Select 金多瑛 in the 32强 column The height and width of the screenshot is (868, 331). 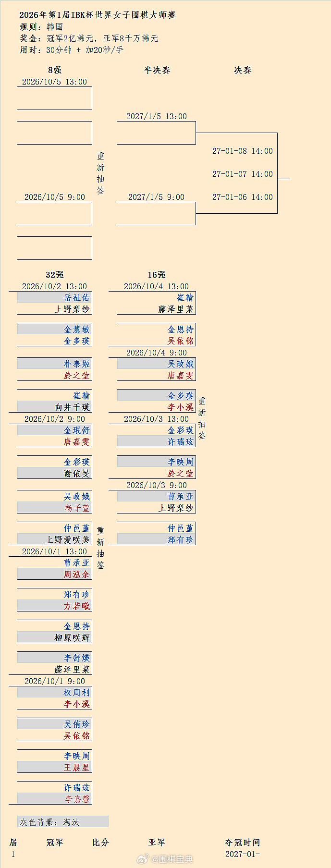coord(77,341)
